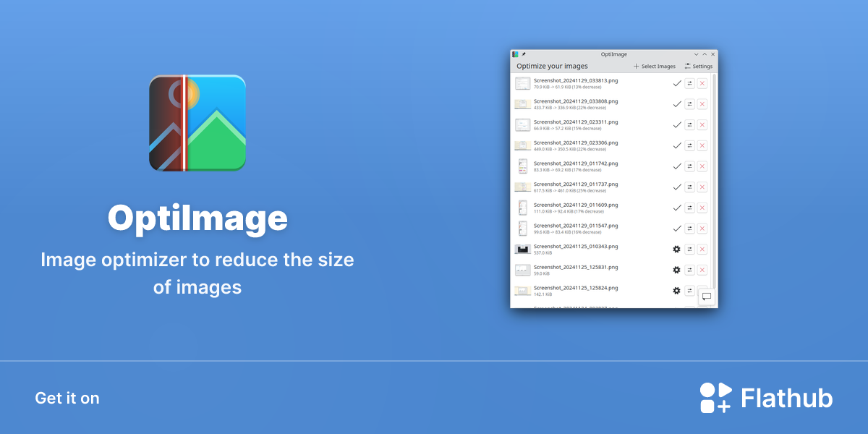Image resolution: width=868 pixels, height=434 pixels.
Task: Select the file name Screenshot_20241125_125824.png
Action: point(576,287)
